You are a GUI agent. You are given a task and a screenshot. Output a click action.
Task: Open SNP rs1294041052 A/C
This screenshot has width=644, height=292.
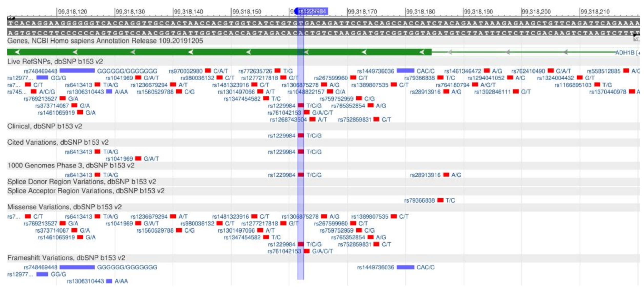tap(496, 78)
